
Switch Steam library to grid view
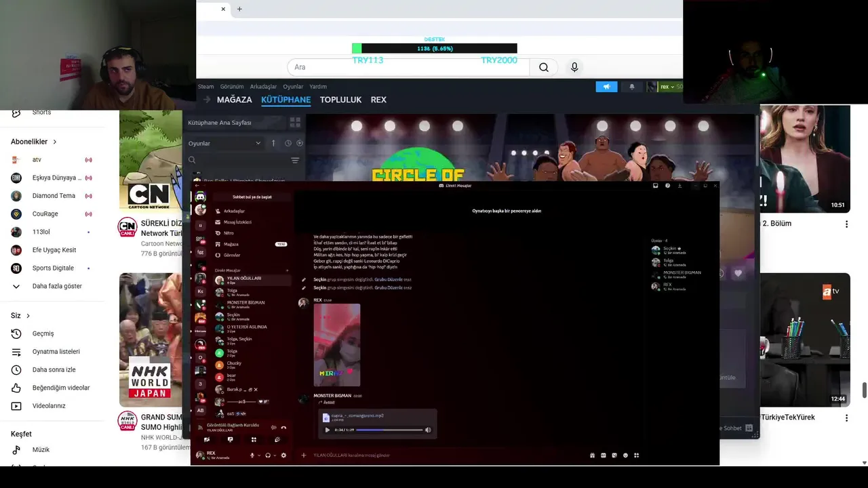(295, 123)
